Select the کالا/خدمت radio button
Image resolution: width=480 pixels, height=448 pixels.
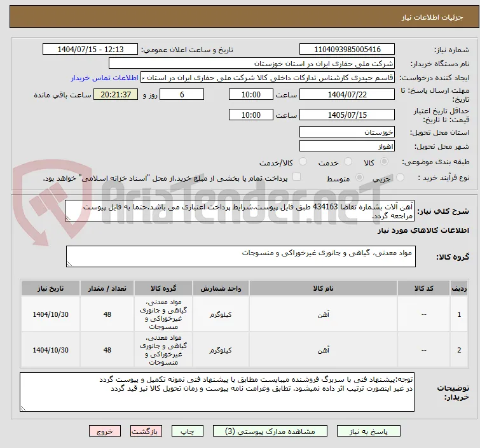tap(303, 162)
